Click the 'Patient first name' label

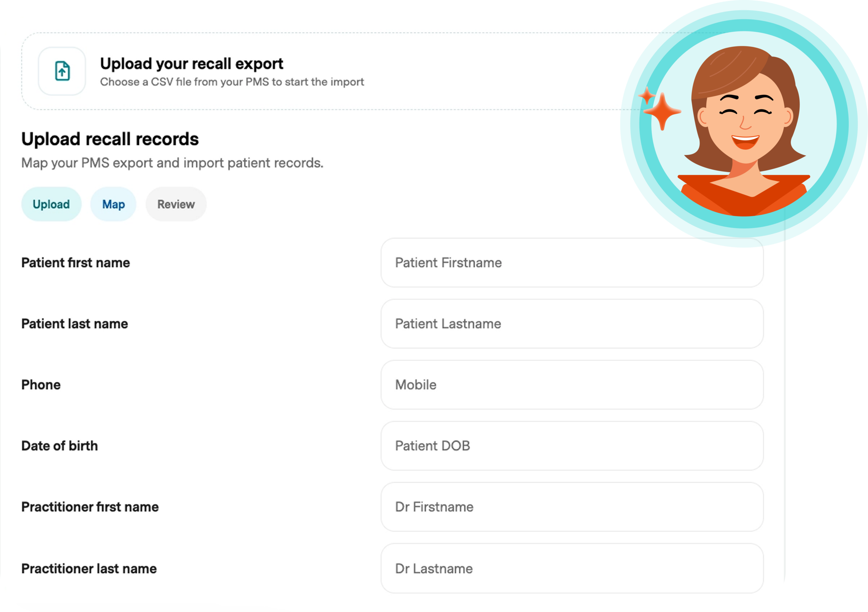(x=76, y=263)
